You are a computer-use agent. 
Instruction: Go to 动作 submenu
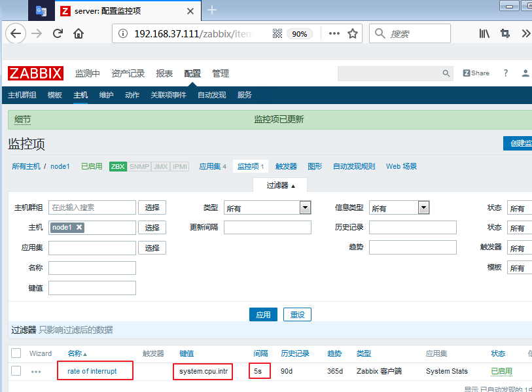click(132, 95)
